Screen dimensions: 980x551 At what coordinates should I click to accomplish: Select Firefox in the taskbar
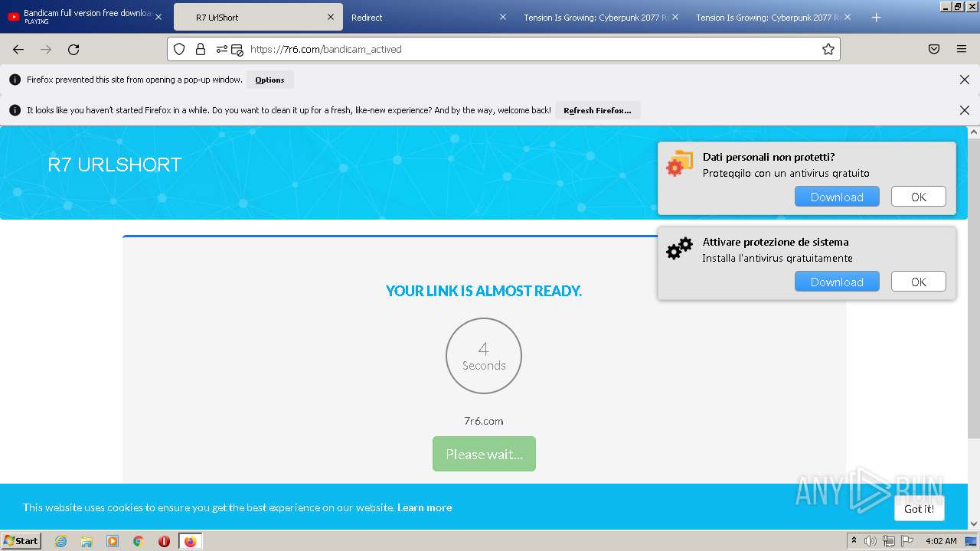[190, 541]
